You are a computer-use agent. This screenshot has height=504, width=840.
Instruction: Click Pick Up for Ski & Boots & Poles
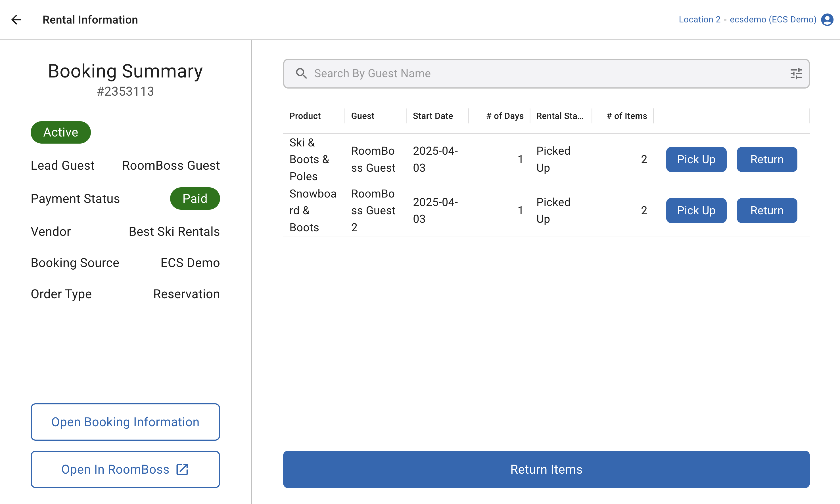click(696, 159)
